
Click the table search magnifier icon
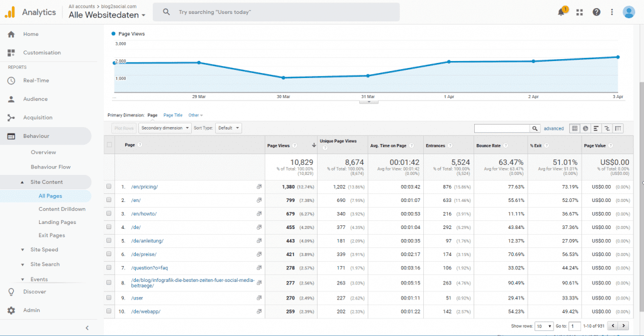535,128
